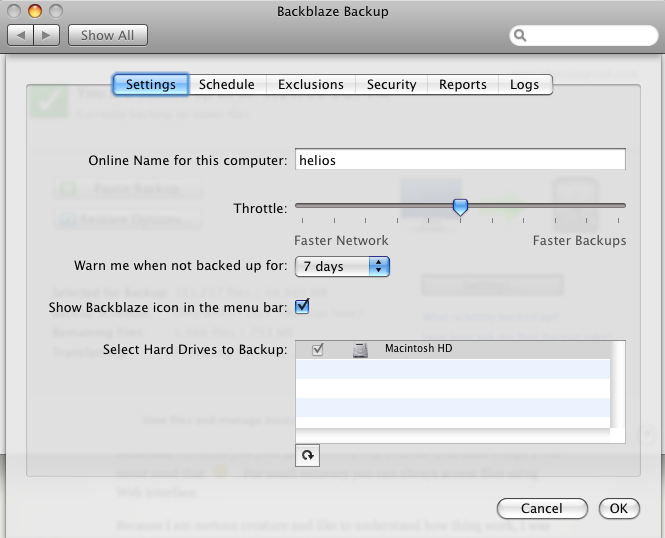The width and height of the screenshot is (665, 538).
Task: Toggle Show Backblaze icon in menu bar
Action: [x=302, y=306]
